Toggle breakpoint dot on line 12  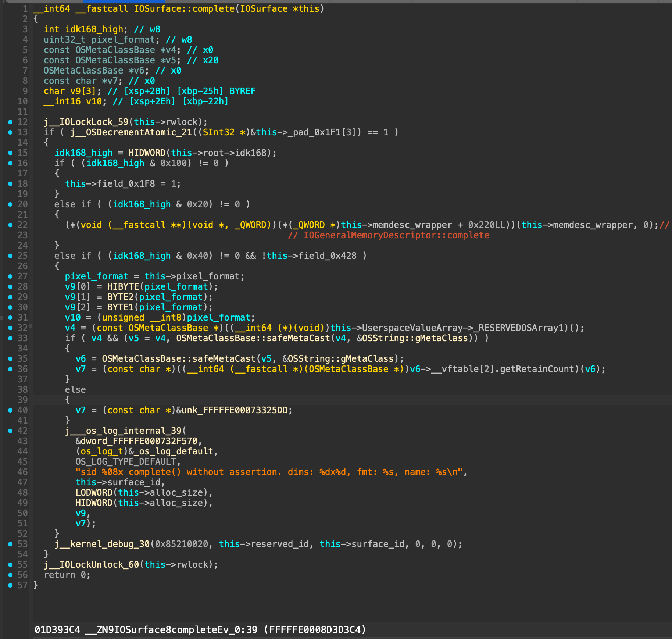tap(10, 122)
